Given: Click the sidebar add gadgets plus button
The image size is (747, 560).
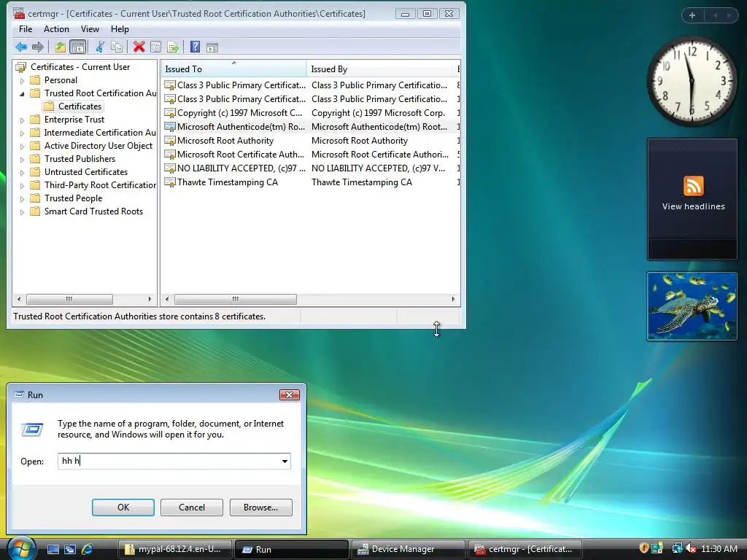Looking at the screenshot, I should (x=692, y=15).
